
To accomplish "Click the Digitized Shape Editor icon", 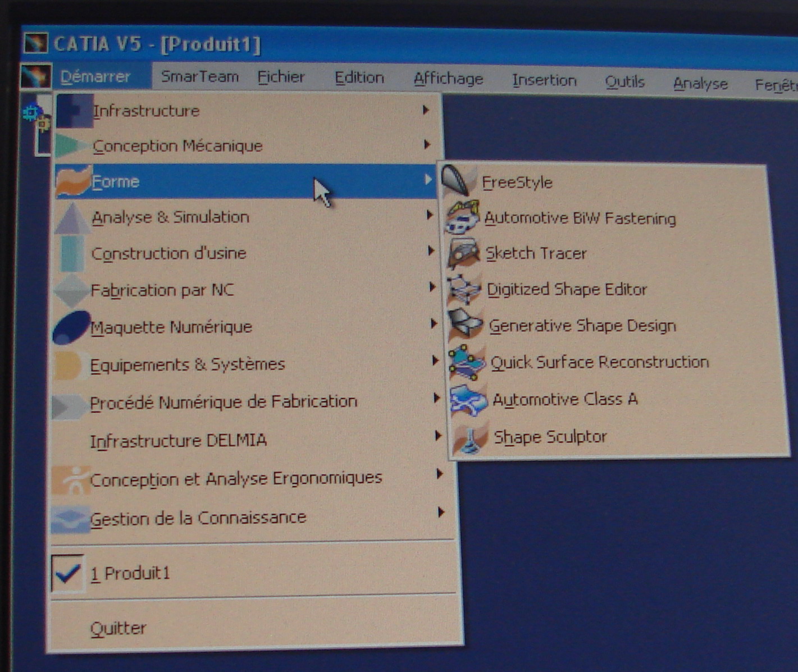I will pos(465,290).
